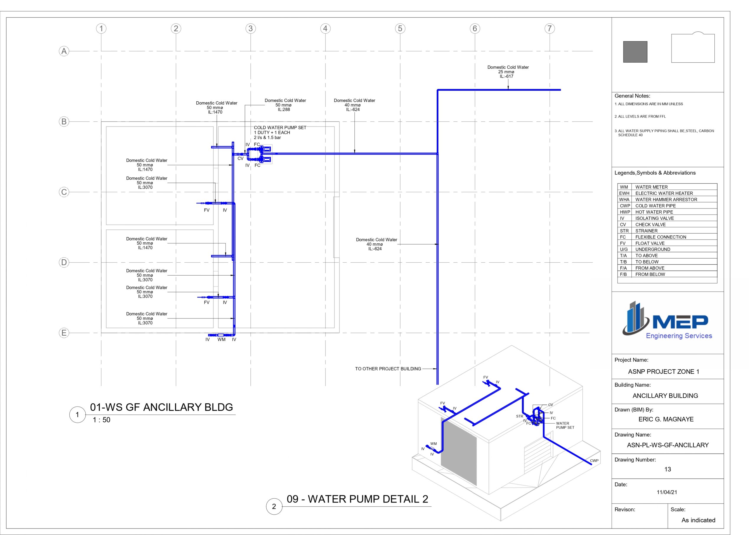Select the '09 - WATER PUMP DETAIL 2' title
The height and width of the screenshot is (535, 756).
point(357,499)
